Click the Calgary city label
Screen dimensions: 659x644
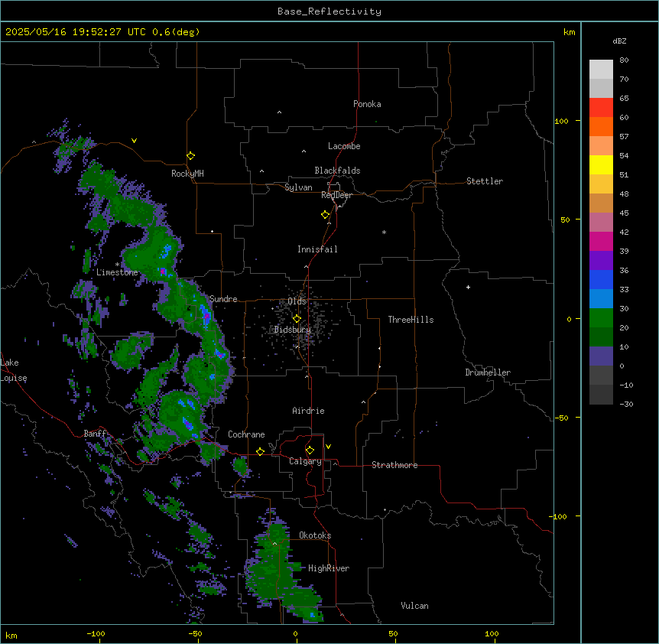(x=305, y=461)
